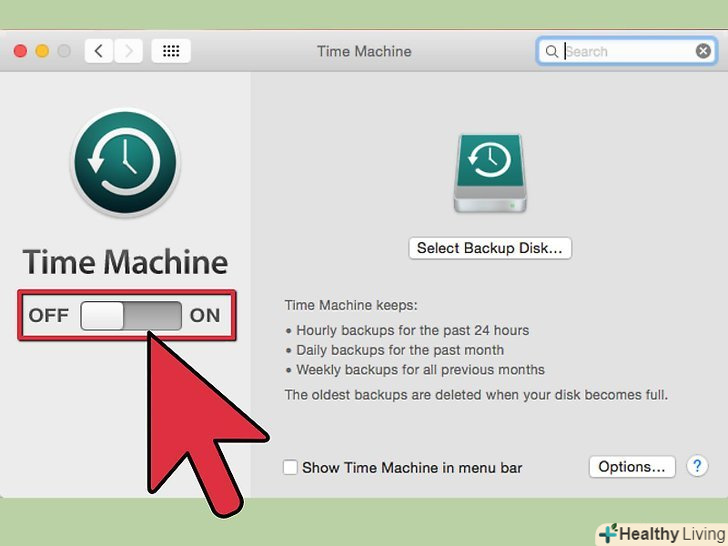Click the forward navigation arrow

coord(128,51)
